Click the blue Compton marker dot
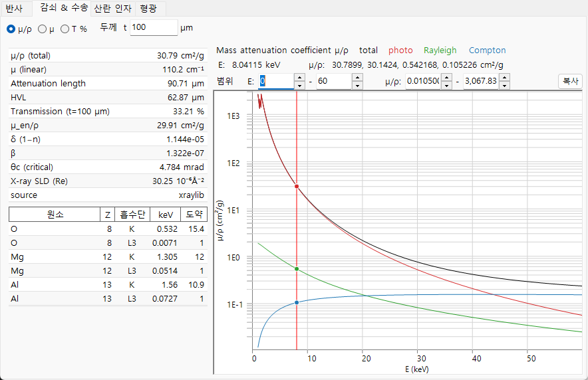Viewport: 588px width, 380px height. pos(297,302)
